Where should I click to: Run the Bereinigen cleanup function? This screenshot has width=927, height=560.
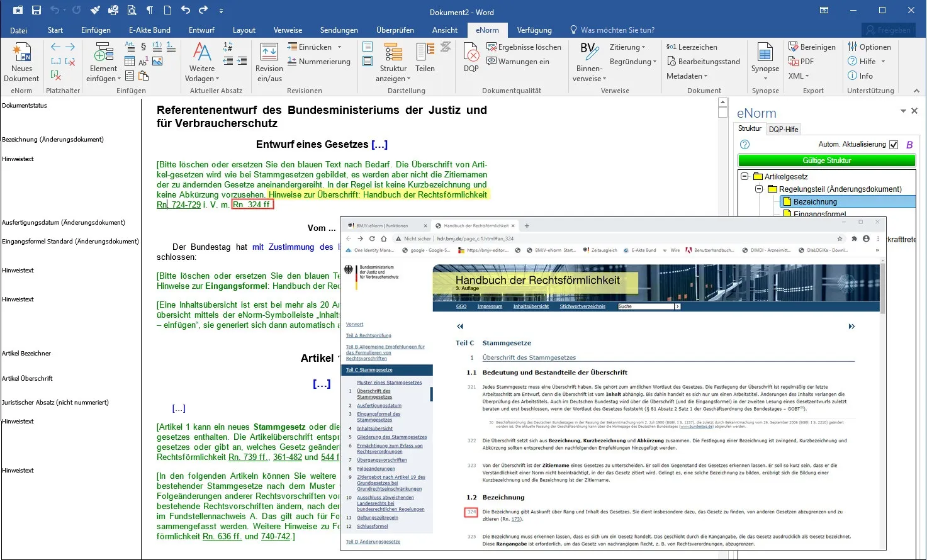tap(812, 47)
